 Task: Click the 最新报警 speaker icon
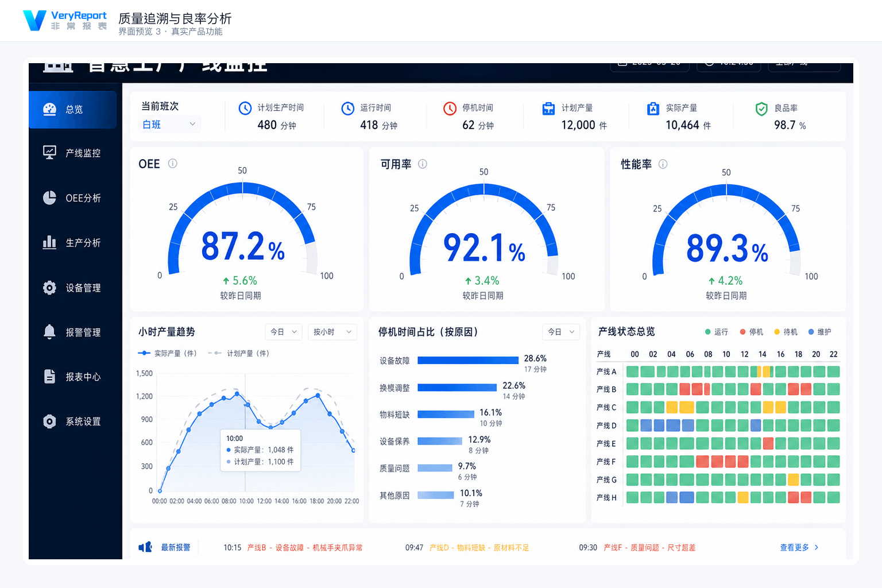click(x=145, y=547)
